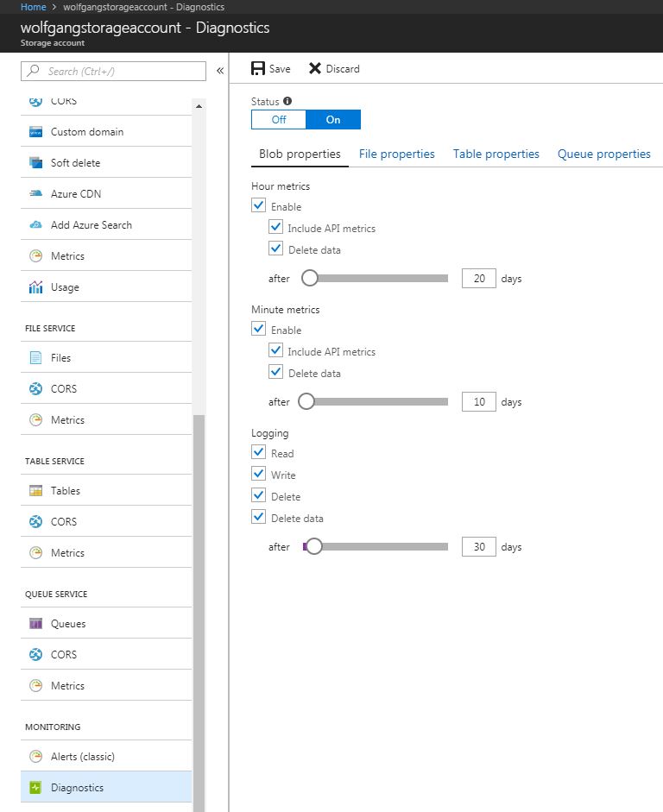The width and height of the screenshot is (663, 812).
Task: Open Soft delete menu item
Action: [105, 162]
